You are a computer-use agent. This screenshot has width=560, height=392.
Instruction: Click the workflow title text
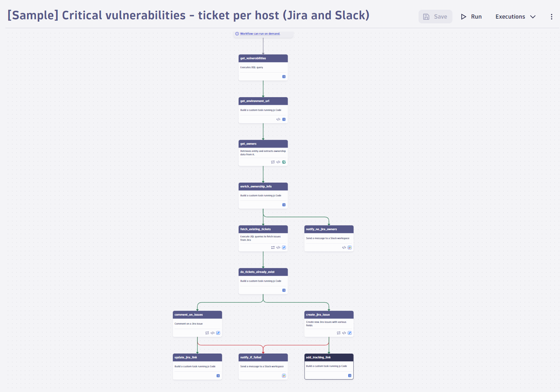click(x=188, y=15)
